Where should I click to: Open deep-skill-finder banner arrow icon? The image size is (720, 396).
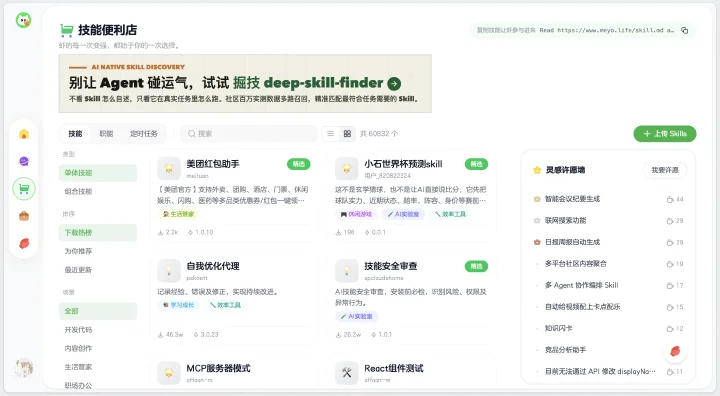tap(394, 84)
